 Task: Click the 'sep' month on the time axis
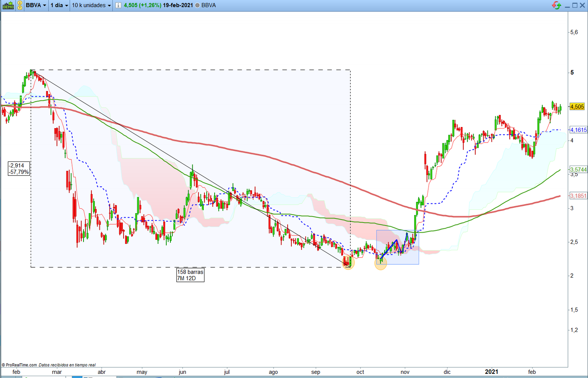[x=316, y=372]
